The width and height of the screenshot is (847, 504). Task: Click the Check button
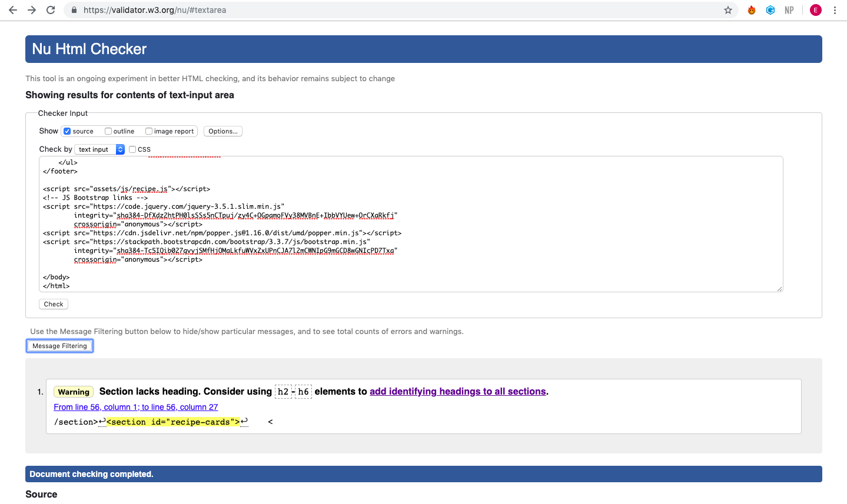point(54,304)
